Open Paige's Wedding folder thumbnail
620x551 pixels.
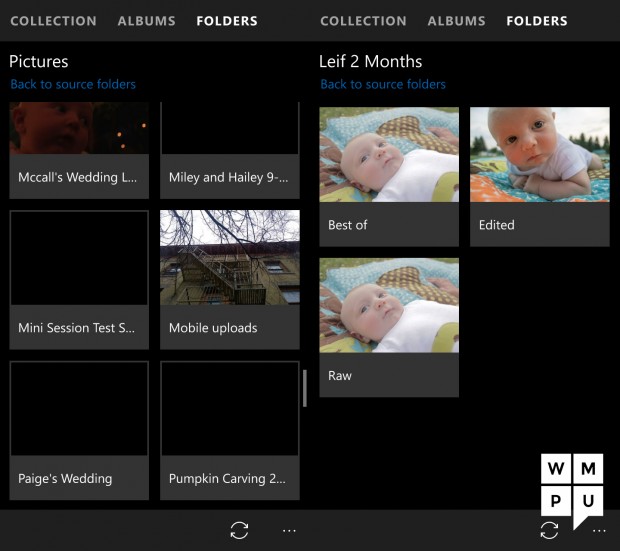point(79,409)
